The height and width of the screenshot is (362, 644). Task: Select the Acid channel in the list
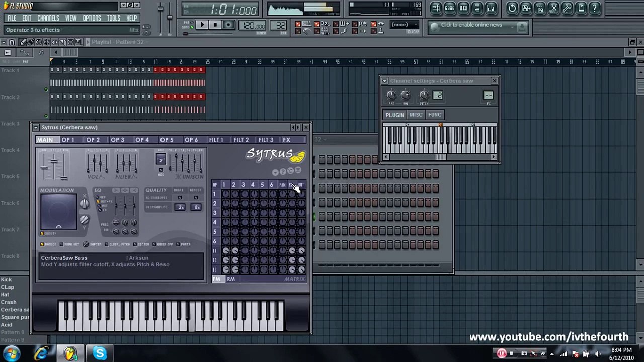(7, 325)
